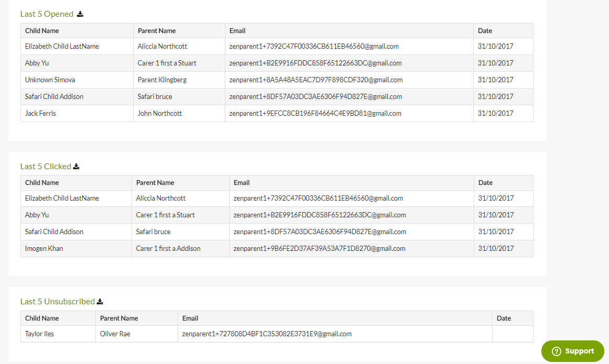Select Email header in Last 5 Unsubscribed table
This screenshot has width=609, height=364.
click(x=190, y=318)
